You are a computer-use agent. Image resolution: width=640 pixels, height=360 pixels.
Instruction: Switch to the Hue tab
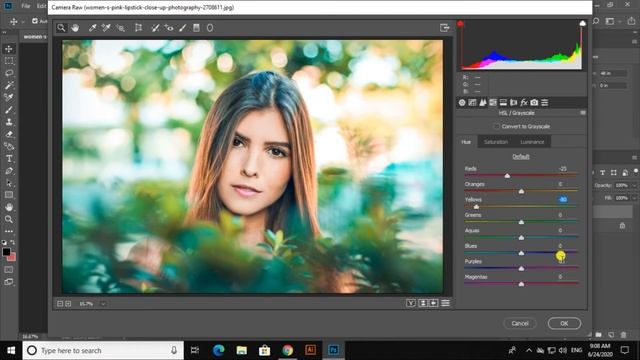466,142
